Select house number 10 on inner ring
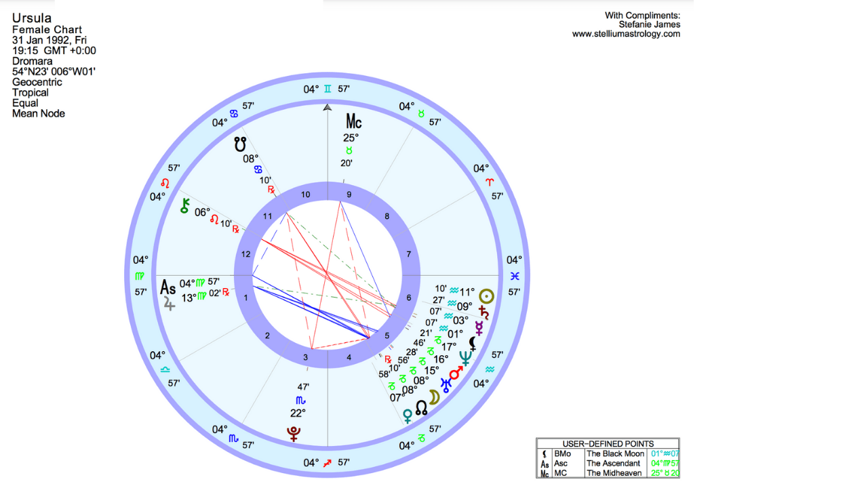Image resolution: width=868 pixels, height=488 pixels. tap(306, 195)
